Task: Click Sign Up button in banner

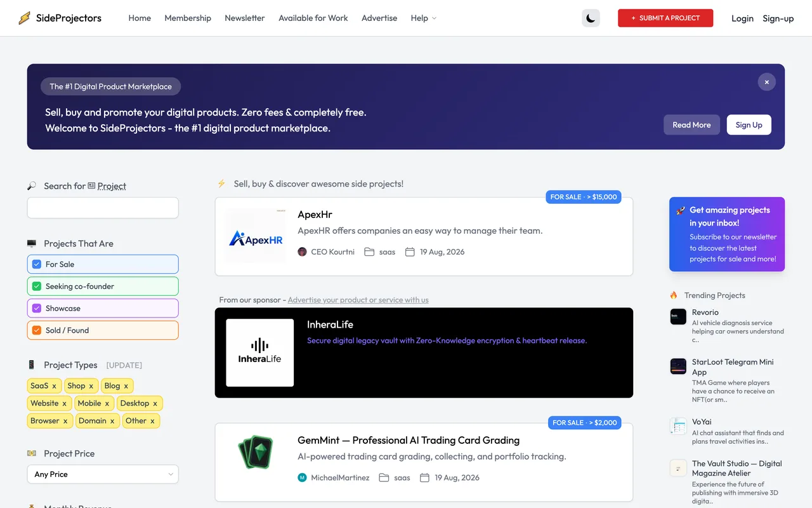Action: 749,125
